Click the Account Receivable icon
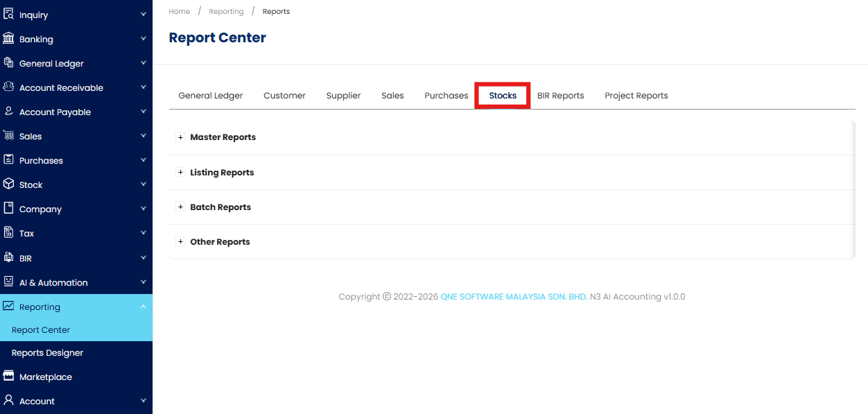The image size is (868, 414). point(8,87)
